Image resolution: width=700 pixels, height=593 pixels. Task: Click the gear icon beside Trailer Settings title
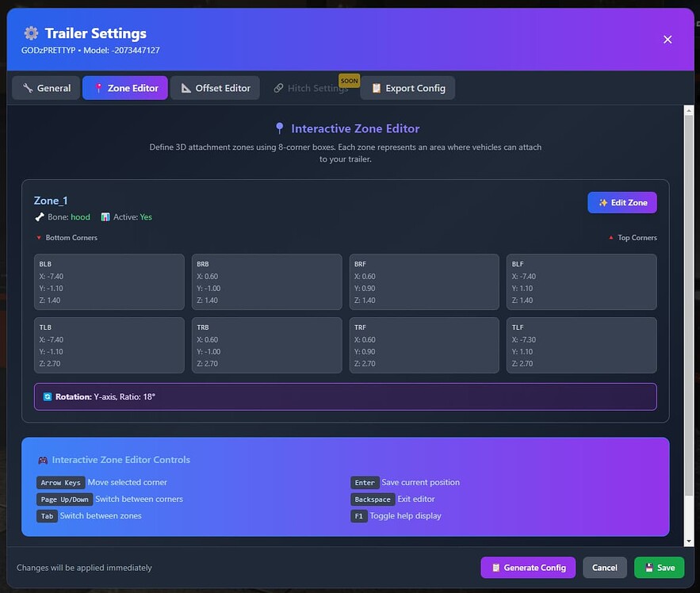tap(29, 33)
